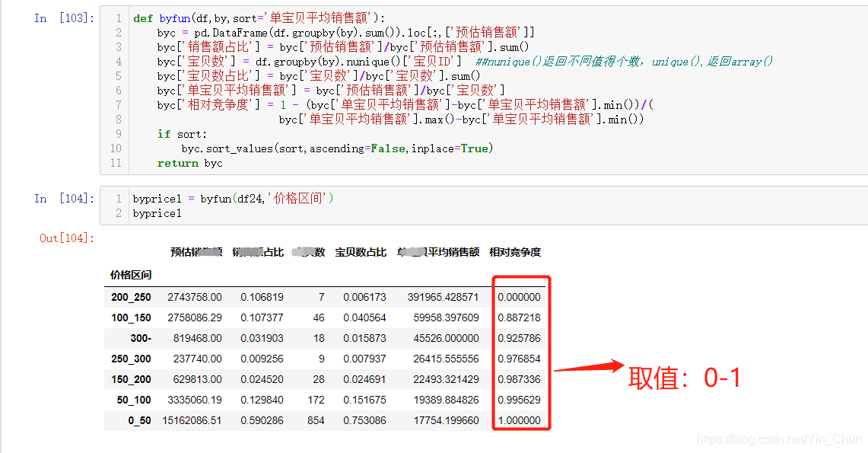Click the value 0.590286
868x453 pixels.
(x=262, y=420)
